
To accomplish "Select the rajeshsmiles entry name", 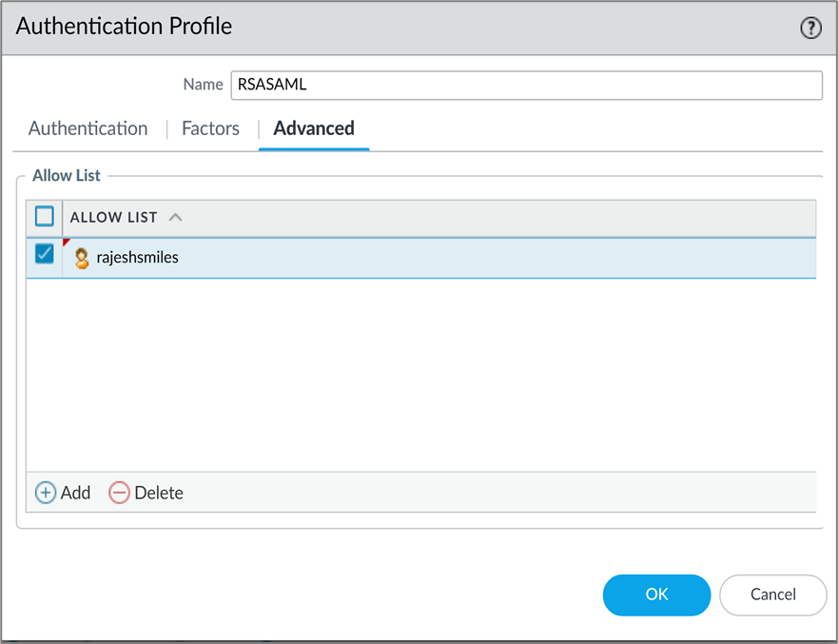I will point(138,258).
